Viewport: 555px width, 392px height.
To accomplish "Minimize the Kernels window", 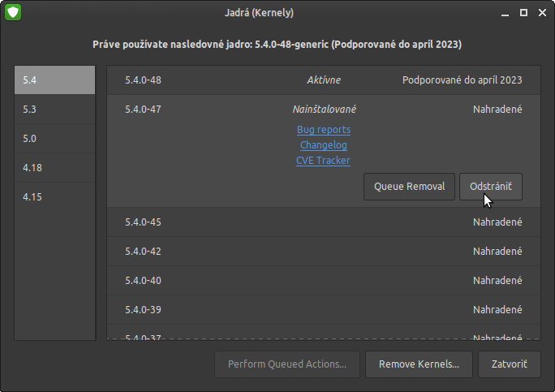I will point(503,12).
